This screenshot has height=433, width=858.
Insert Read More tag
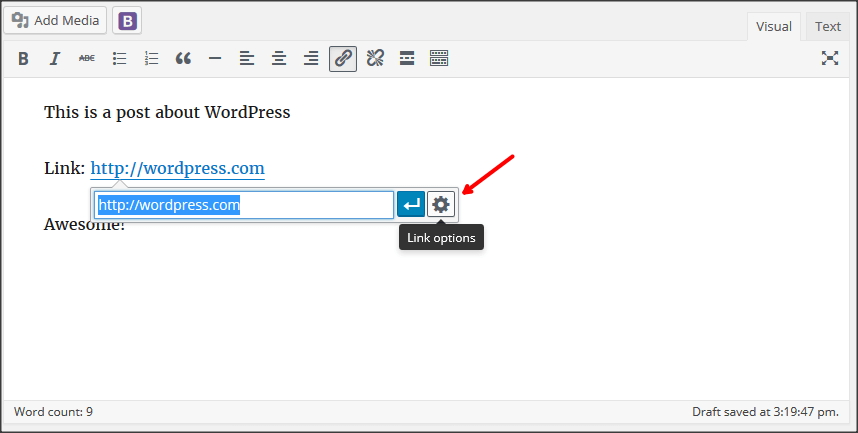[407, 59]
